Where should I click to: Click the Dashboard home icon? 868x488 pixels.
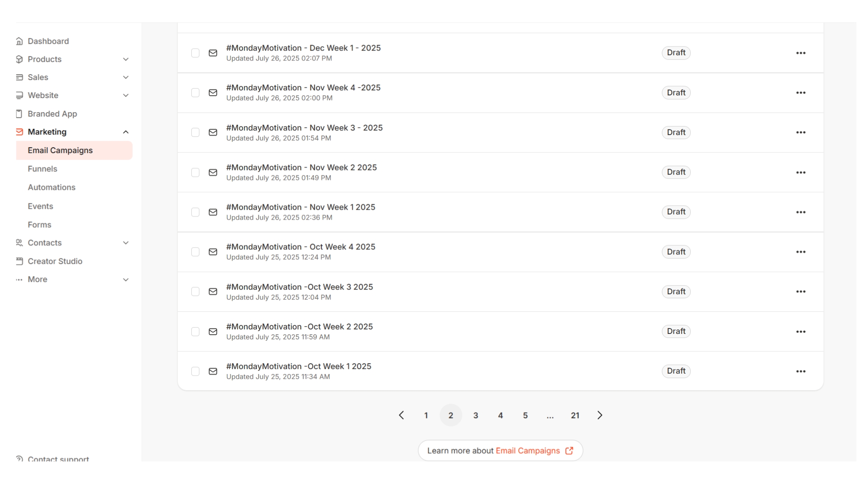tap(19, 41)
